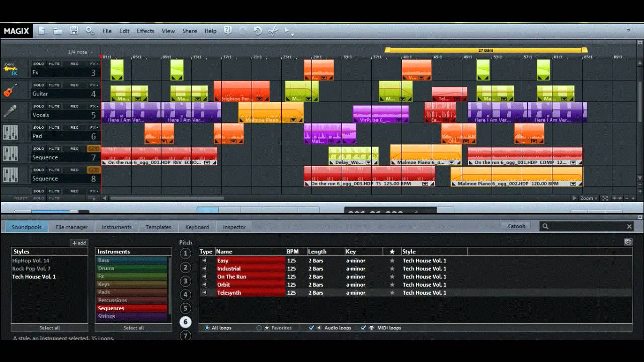
Task: Create a new project with the blank page icon
Action: click(42, 31)
